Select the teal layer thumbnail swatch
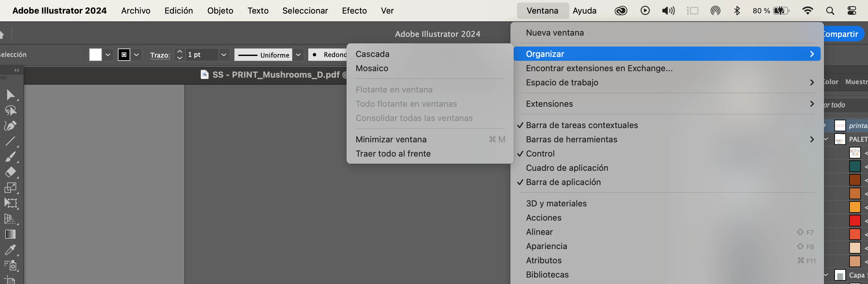The height and width of the screenshot is (284, 868). [x=854, y=166]
